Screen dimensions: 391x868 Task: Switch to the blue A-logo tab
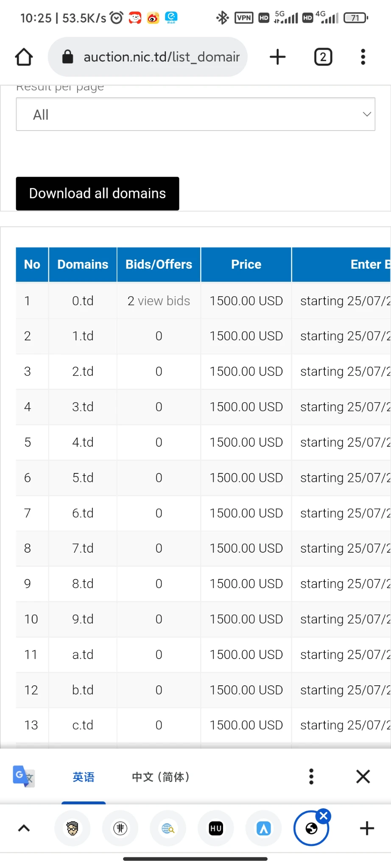(x=264, y=828)
